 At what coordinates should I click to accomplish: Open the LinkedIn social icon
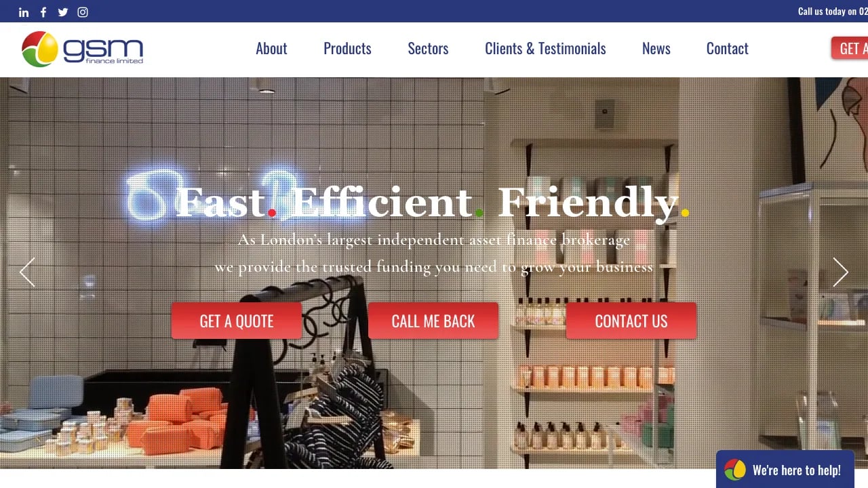coord(24,12)
